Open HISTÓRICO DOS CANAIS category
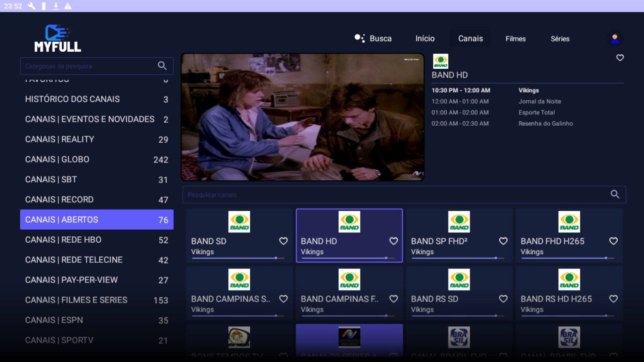This screenshot has width=644, height=362. coord(96,99)
